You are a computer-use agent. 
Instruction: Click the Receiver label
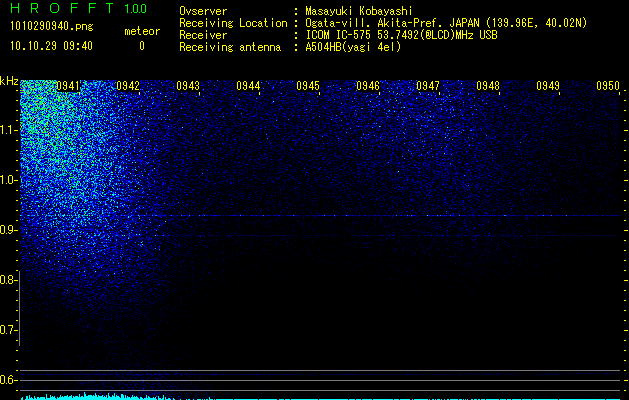pos(203,35)
